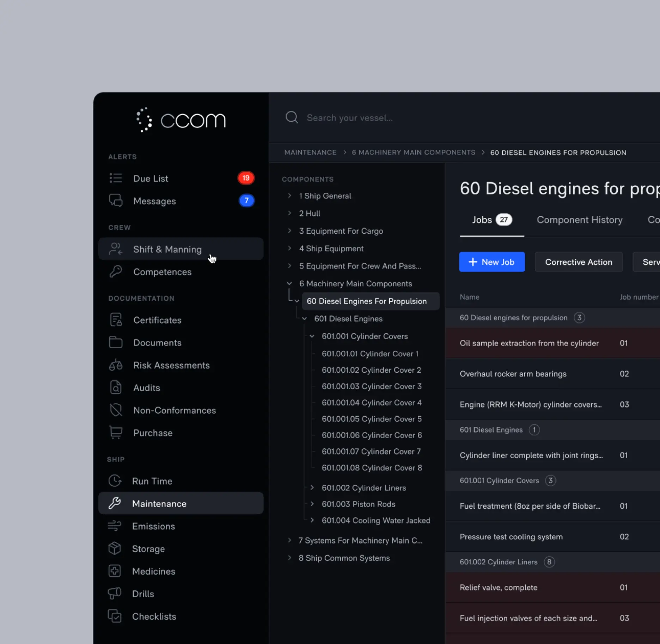Select the Risk Assessments icon
The height and width of the screenshot is (644, 660).
(x=116, y=365)
